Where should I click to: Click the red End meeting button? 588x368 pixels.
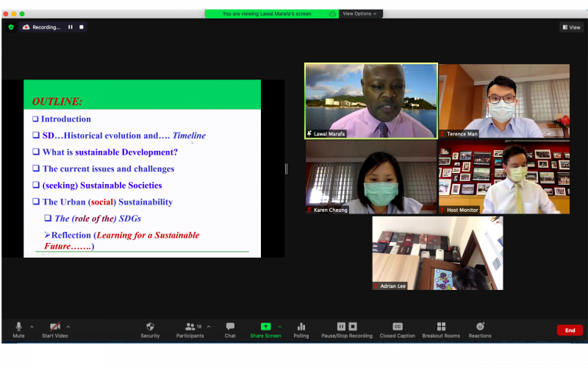570,330
